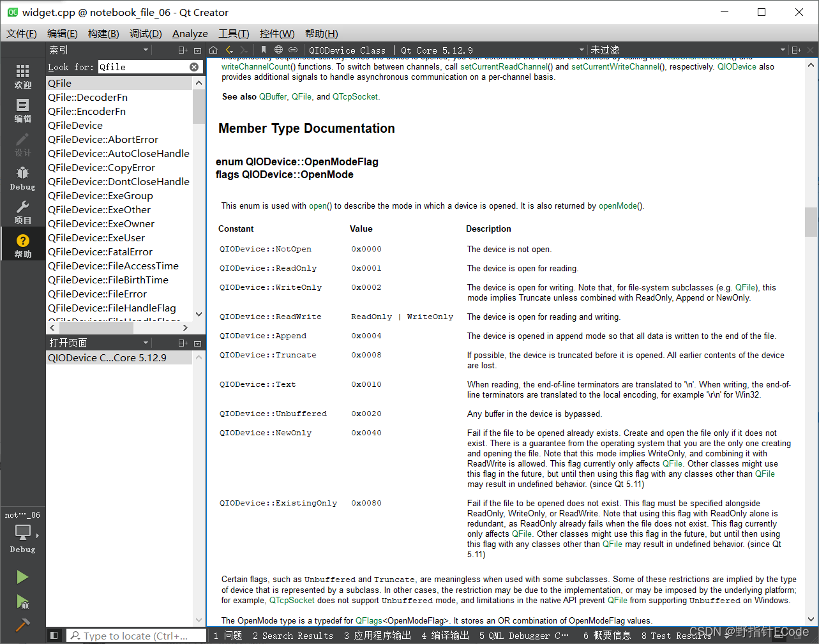Go to help home page
Image resolution: width=819 pixels, height=644 pixels.
tap(213, 50)
